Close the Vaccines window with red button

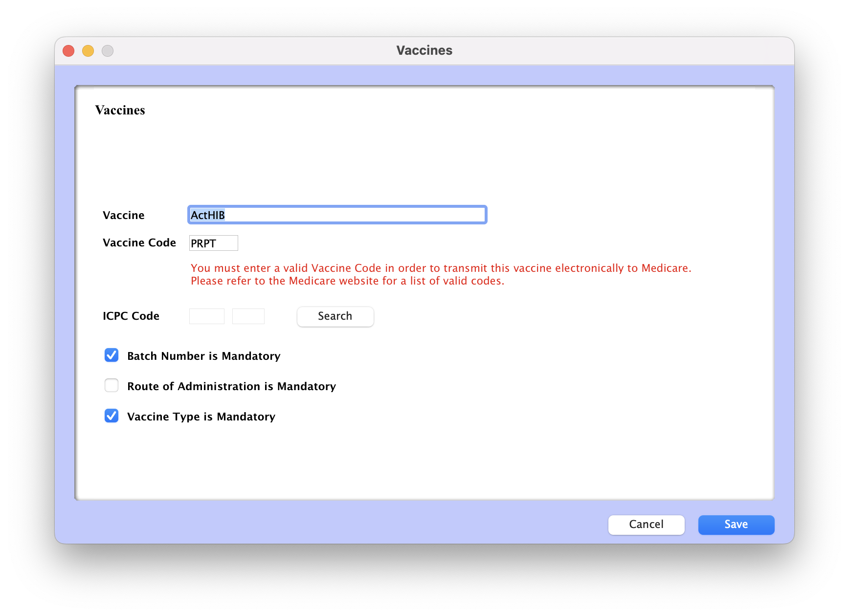[68, 51]
